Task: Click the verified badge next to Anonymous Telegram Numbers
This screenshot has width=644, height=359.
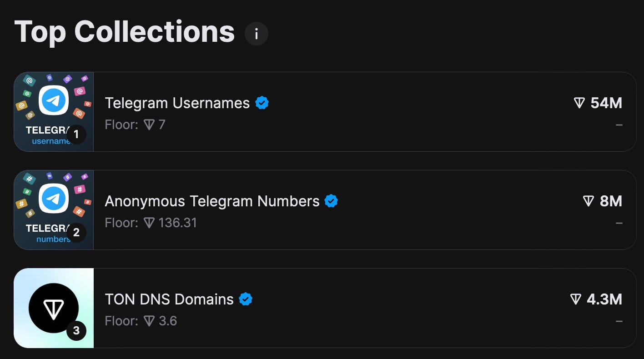Action: (x=332, y=201)
